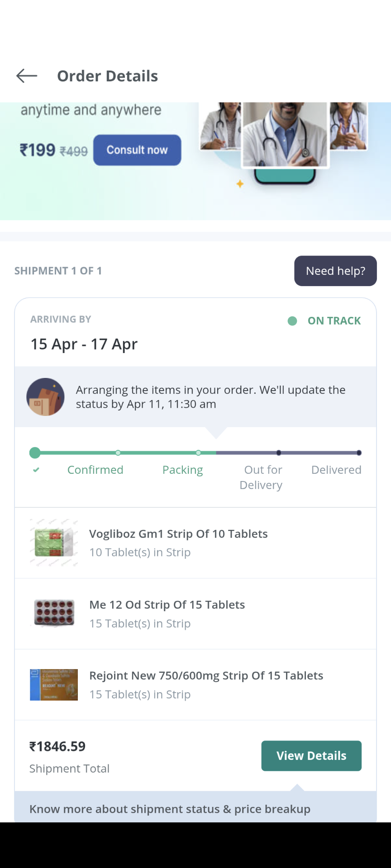Open shipment status & price breakup info
This screenshot has height=868, width=391.
point(170,809)
